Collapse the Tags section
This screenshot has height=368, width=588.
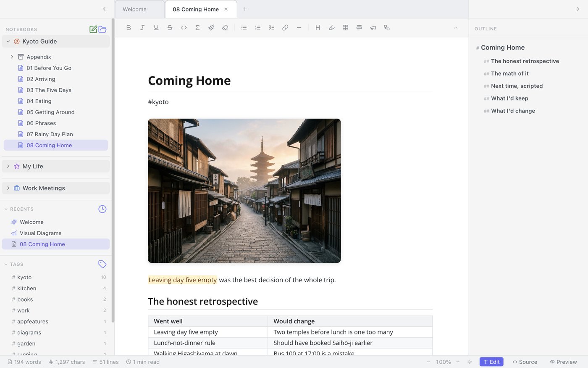pyautogui.click(x=6, y=264)
